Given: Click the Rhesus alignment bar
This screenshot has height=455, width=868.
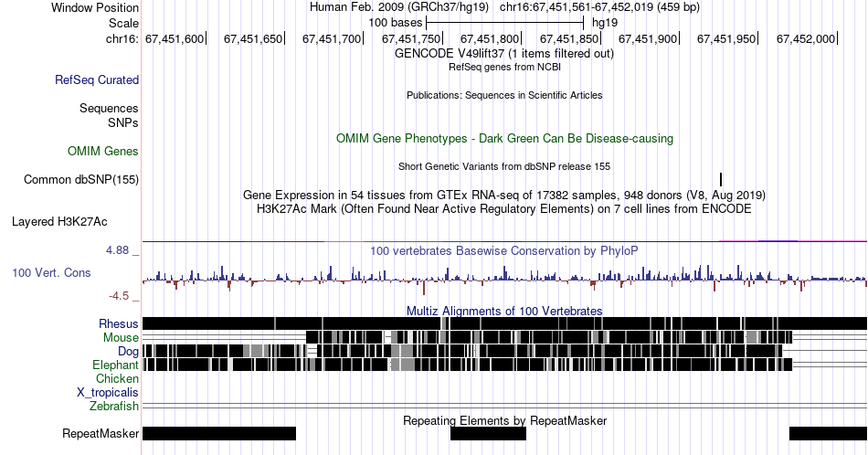Looking at the screenshot, I should click(505, 323).
